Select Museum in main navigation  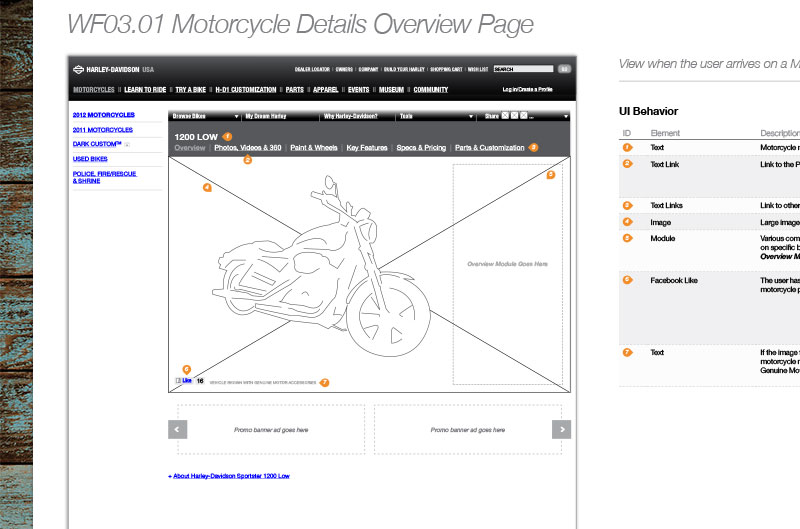coord(391,90)
